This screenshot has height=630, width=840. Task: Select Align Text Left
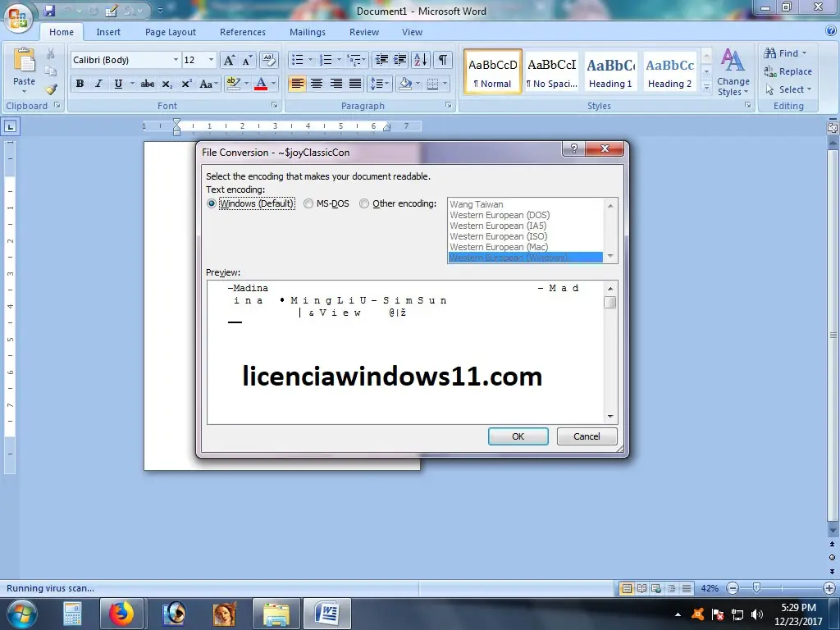pyautogui.click(x=297, y=84)
